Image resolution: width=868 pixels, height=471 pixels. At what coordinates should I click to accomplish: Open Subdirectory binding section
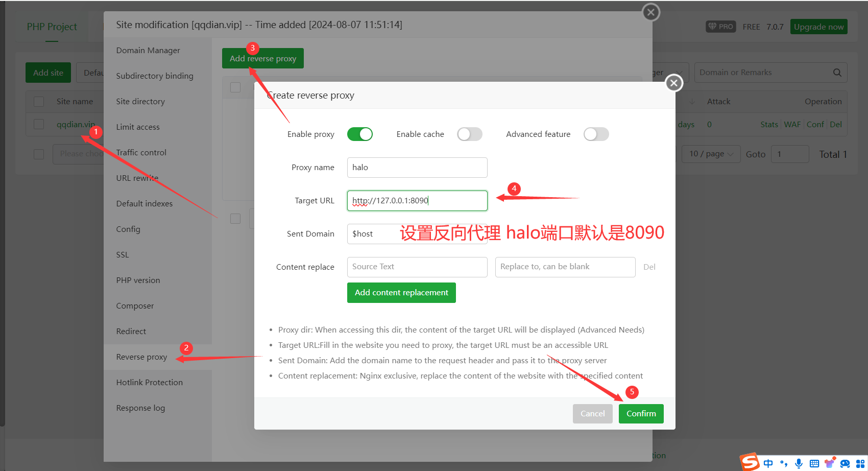(x=155, y=76)
